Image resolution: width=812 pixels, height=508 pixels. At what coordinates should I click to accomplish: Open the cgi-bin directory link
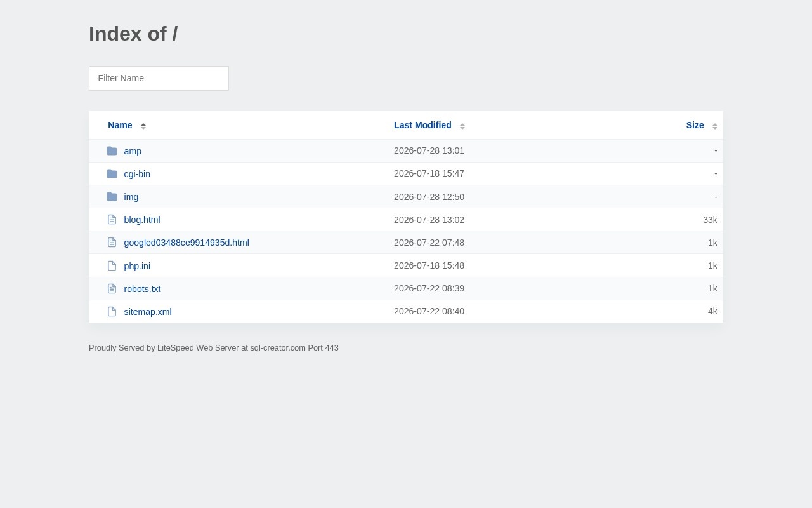coord(137,174)
